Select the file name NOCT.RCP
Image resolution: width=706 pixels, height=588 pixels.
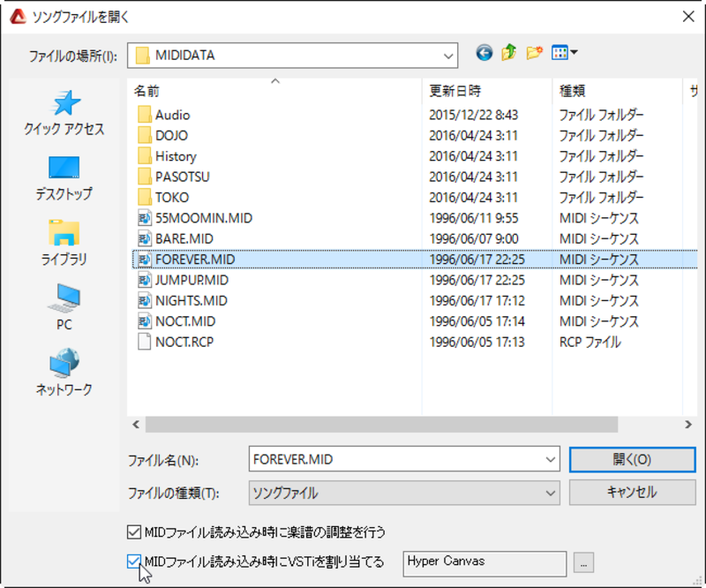point(184,342)
